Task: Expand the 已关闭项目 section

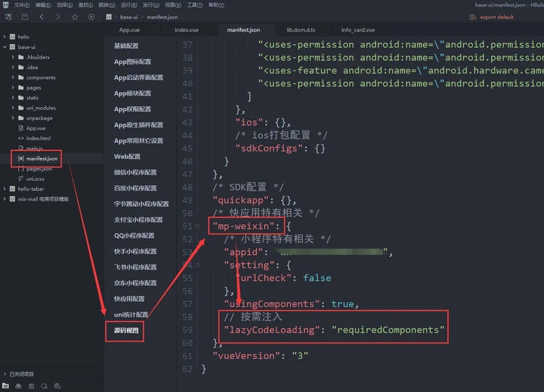Action: (x=5, y=374)
